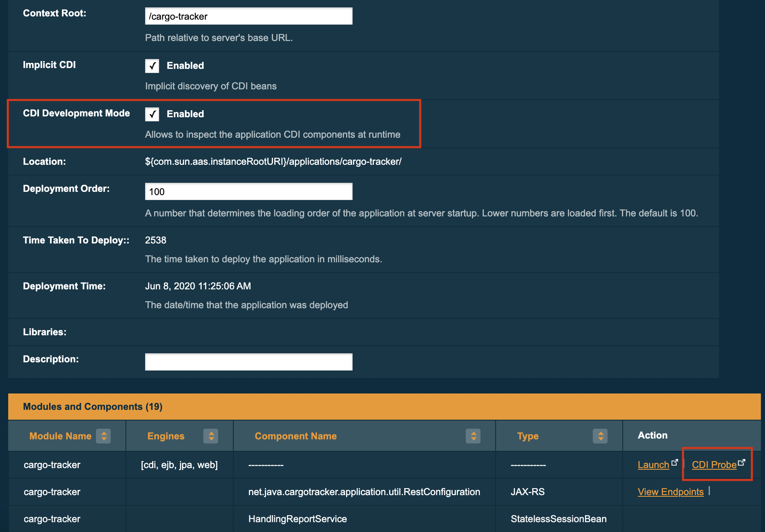Focus the Deployment Order input field
Image resolution: width=765 pixels, height=532 pixels.
point(248,192)
